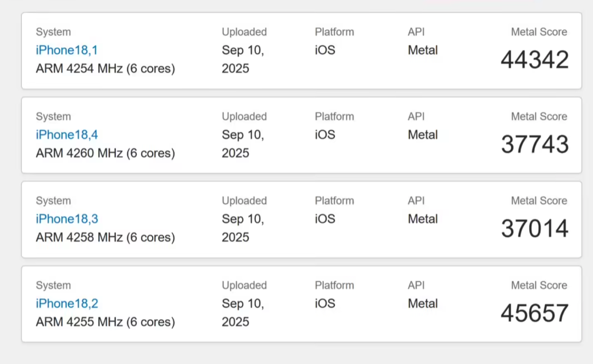
Task: Click Metal API value in iPhone18,1 card
Action: tap(422, 50)
